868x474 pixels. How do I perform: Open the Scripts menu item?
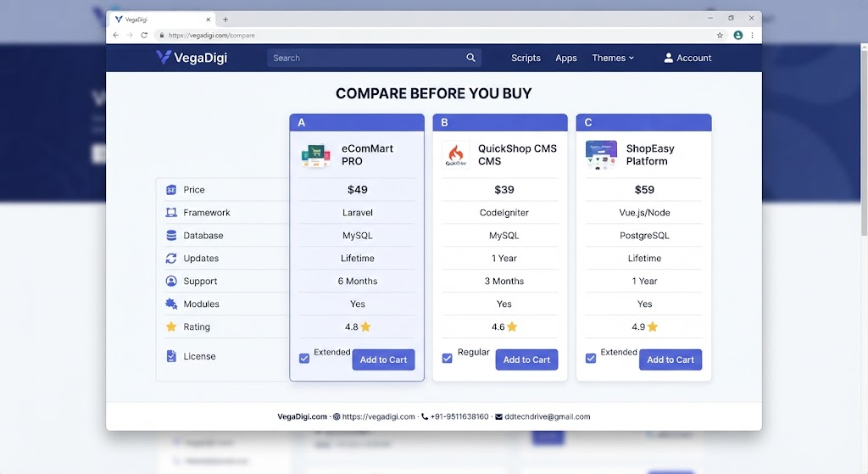(x=526, y=58)
